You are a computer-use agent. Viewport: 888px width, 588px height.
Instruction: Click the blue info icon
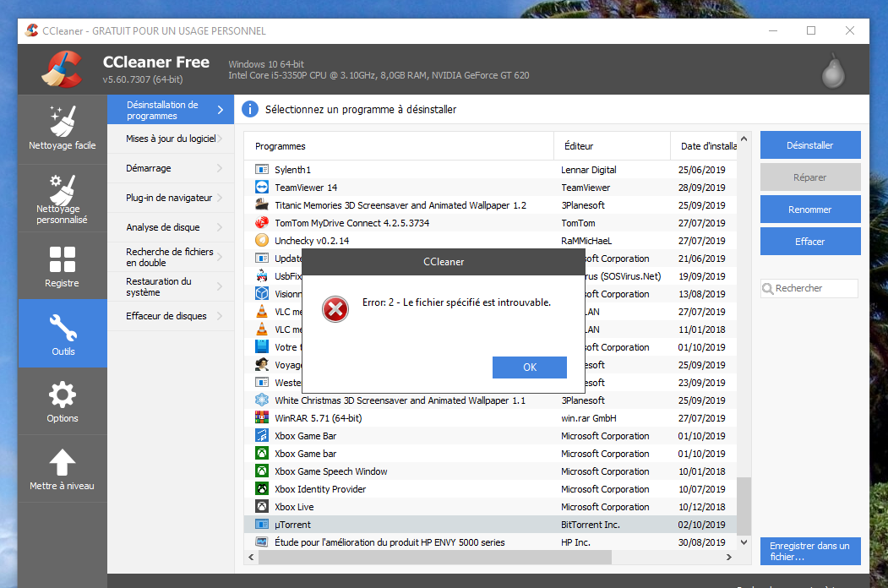click(250, 109)
